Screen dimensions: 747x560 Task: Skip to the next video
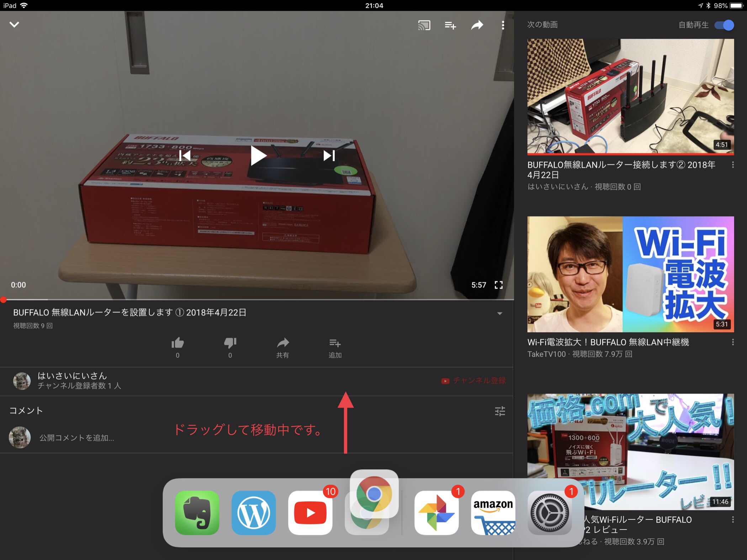click(329, 155)
